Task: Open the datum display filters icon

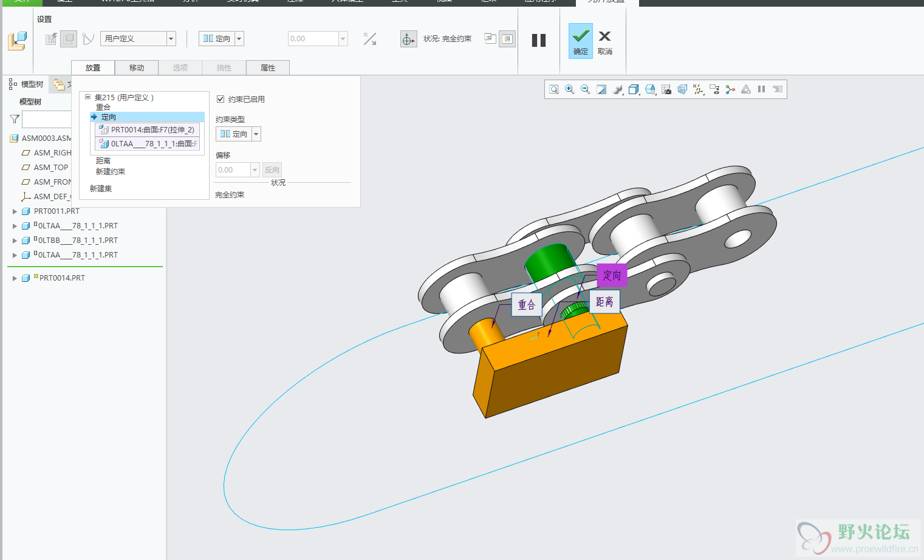Action: pyautogui.click(x=698, y=89)
